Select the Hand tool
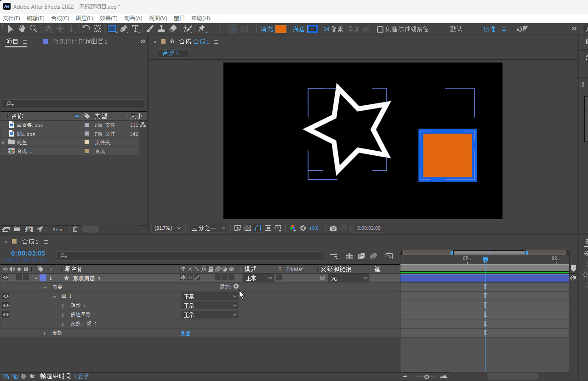588x381 pixels. (22, 29)
